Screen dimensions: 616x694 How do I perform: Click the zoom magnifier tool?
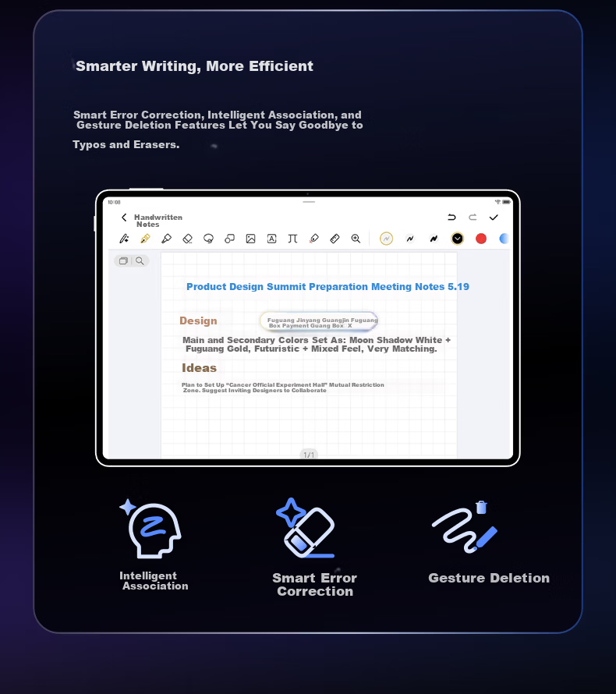pos(356,239)
